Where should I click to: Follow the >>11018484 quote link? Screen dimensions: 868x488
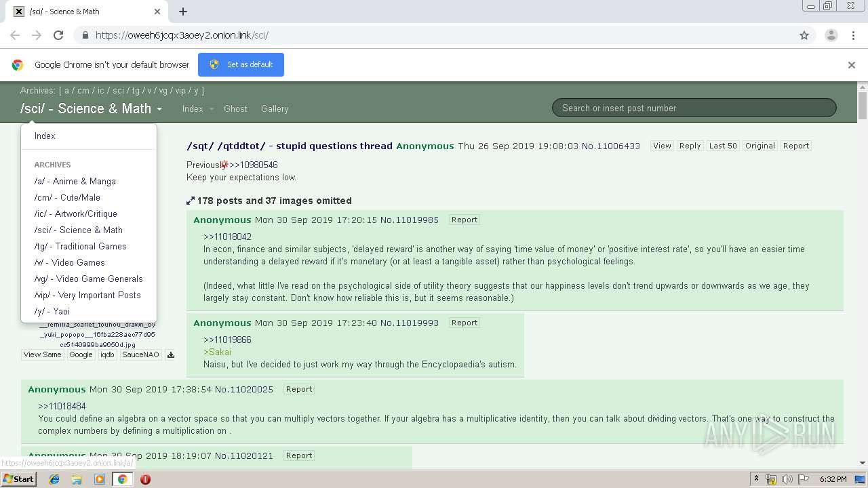62,406
